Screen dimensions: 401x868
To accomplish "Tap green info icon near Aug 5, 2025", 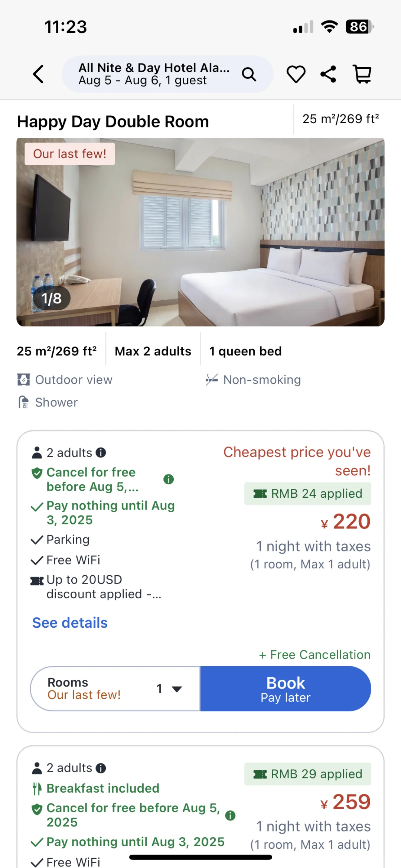I will coord(230,815).
